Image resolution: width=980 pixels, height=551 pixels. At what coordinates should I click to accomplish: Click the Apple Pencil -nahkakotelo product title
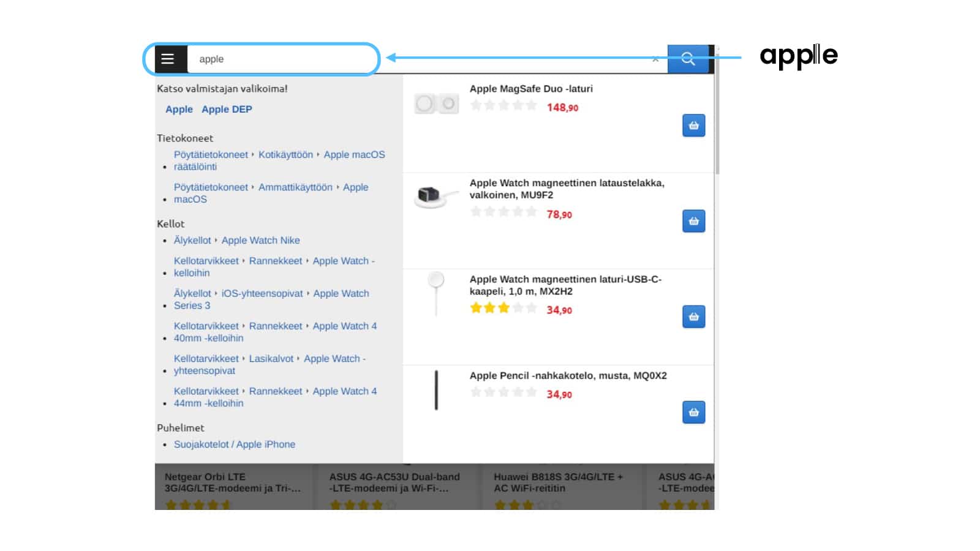[569, 375]
